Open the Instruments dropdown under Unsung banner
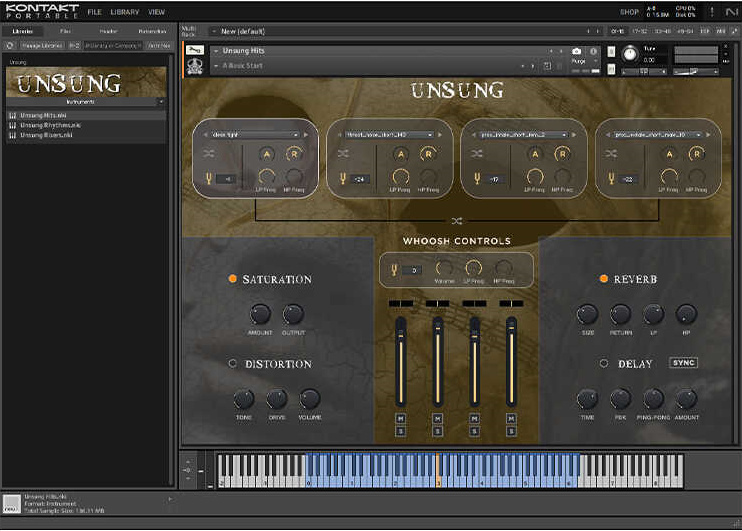 (86, 102)
